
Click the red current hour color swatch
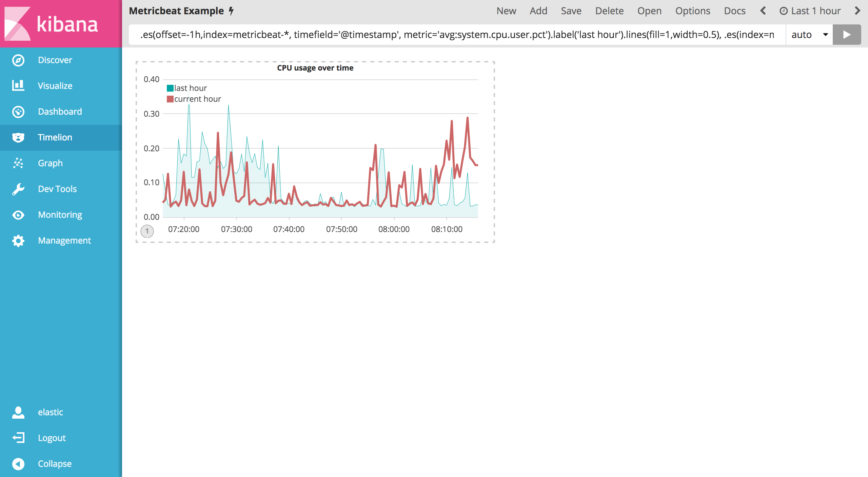point(170,99)
